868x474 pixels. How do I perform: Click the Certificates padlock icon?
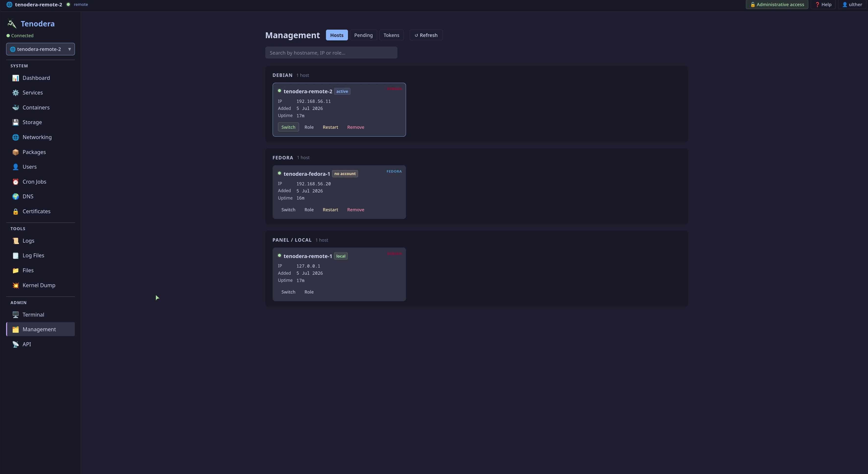(x=15, y=211)
